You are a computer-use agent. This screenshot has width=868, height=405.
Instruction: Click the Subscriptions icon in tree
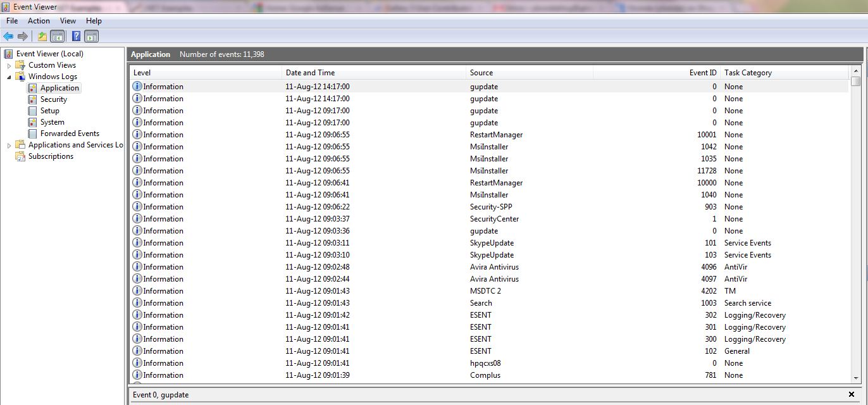pos(20,156)
